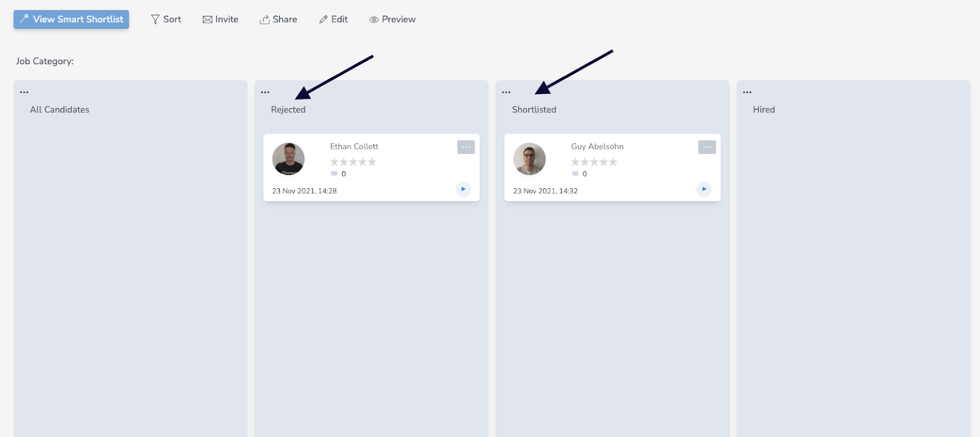Open Preview with the eye icon
The height and width of the screenshot is (437, 980).
point(392,19)
